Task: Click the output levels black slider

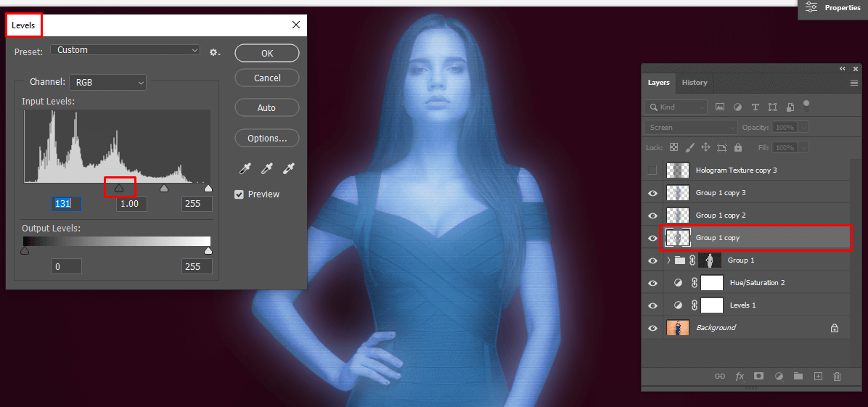Action: click(25, 251)
